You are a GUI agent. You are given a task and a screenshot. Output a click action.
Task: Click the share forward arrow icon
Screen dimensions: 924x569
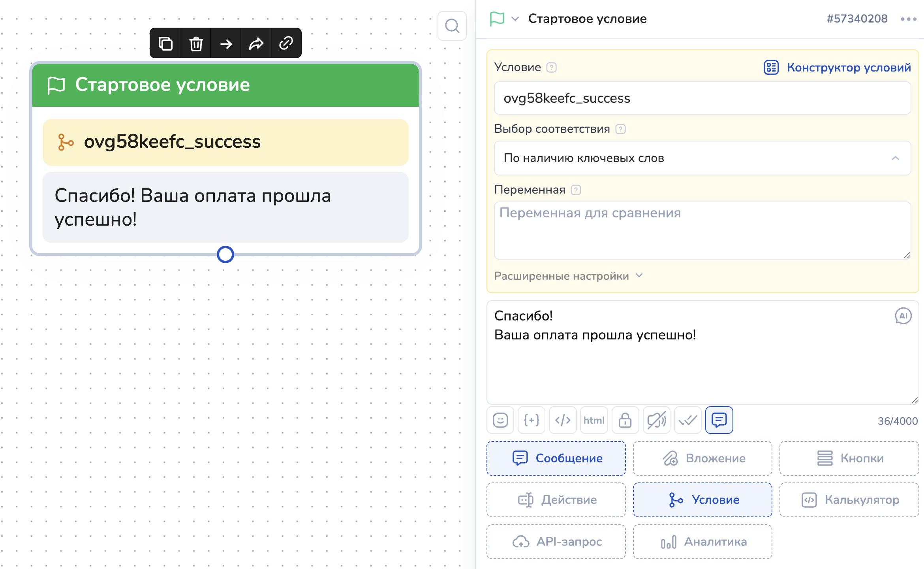[256, 43]
